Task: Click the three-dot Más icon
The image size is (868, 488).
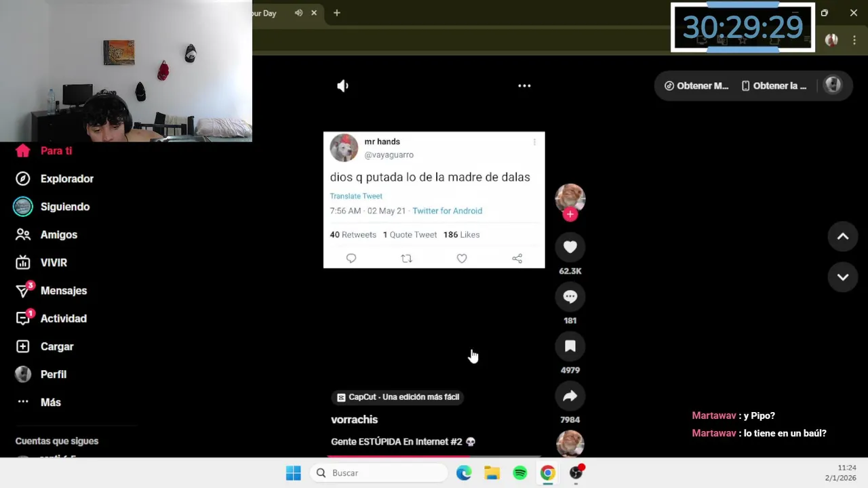Action: click(x=23, y=402)
